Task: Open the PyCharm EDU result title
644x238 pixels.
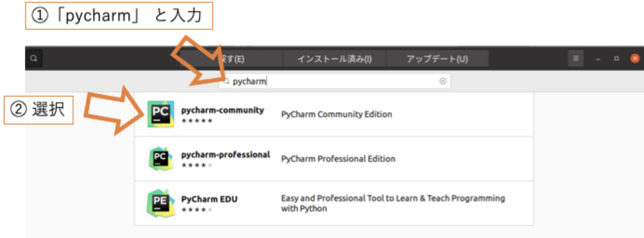Action: click(209, 200)
